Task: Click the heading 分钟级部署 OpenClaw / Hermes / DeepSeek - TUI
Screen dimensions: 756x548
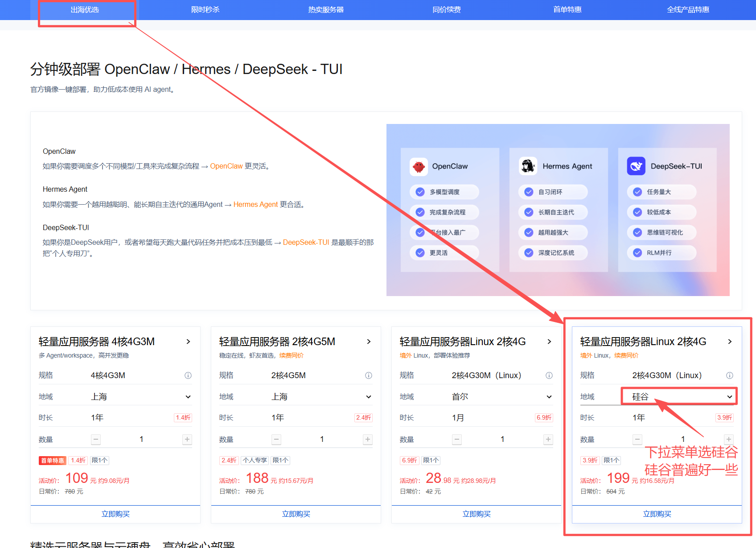Action: (186, 69)
